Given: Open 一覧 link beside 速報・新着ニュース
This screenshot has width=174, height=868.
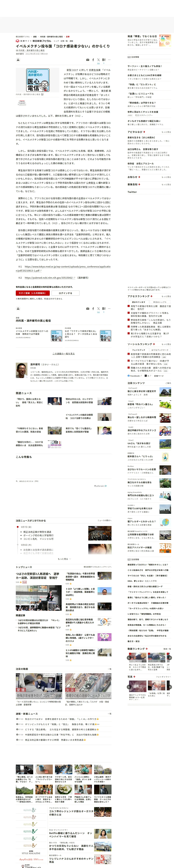Looking at the screenshot, I should coord(109,714).
